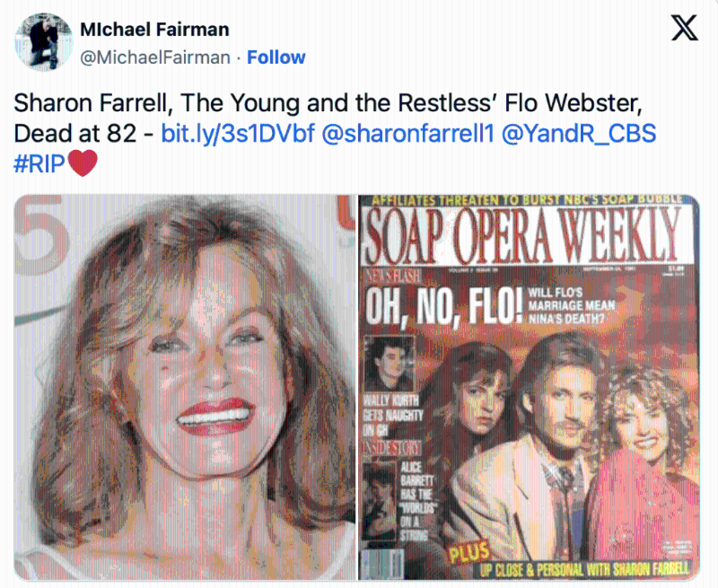View the Sharon Farrell portrait photo
The image size is (718, 588).
click(185, 388)
